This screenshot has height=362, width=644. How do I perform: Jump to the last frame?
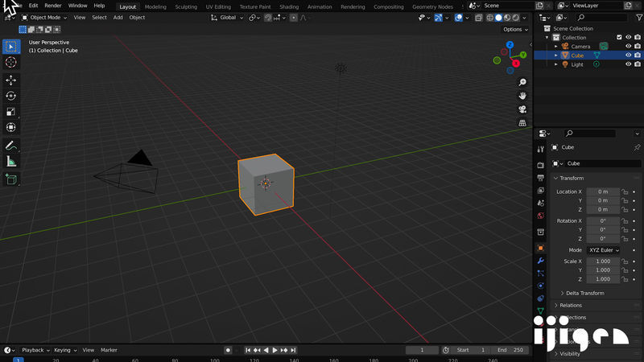(293, 350)
